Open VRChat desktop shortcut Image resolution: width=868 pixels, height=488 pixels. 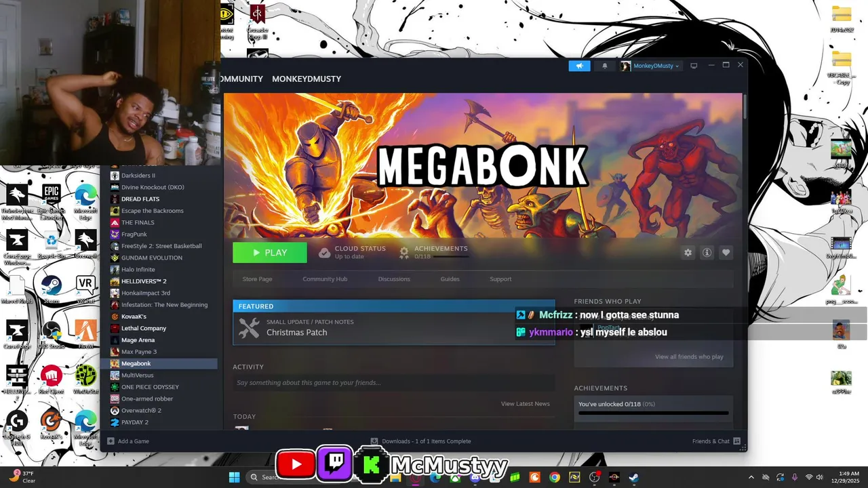click(85, 289)
